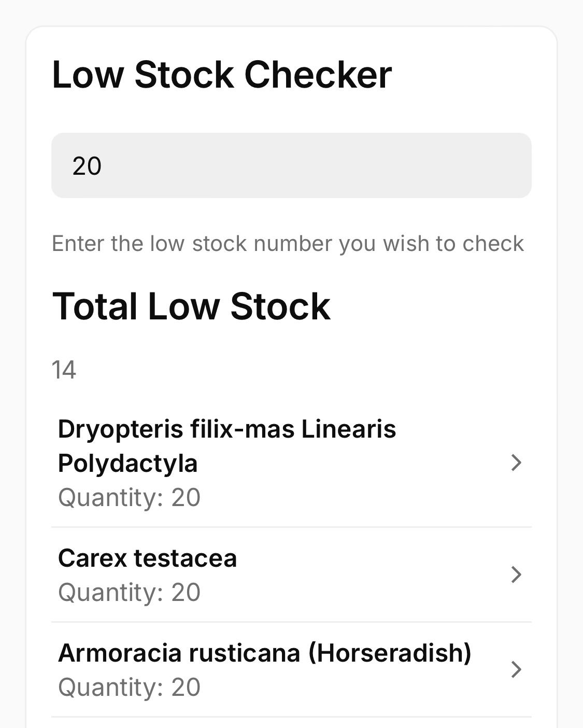The height and width of the screenshot is (728, 583).
Task: Click the word testacea in second item
Action: 185,558
